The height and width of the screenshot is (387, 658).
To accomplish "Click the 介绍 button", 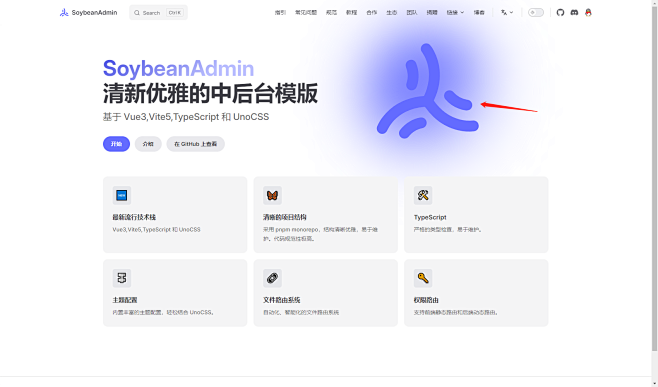I will [148, 144].
